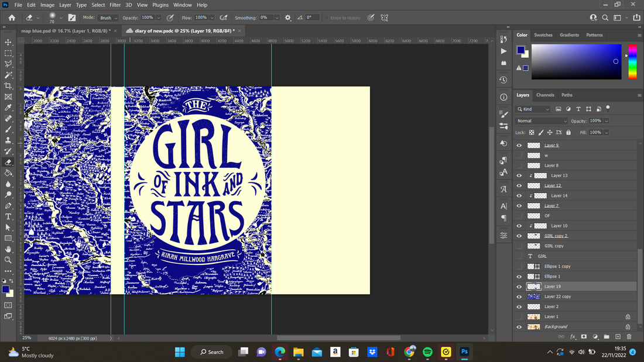Hide the Background layer
The width and height of the screenshot is (644, 362).
coord(519,327)
